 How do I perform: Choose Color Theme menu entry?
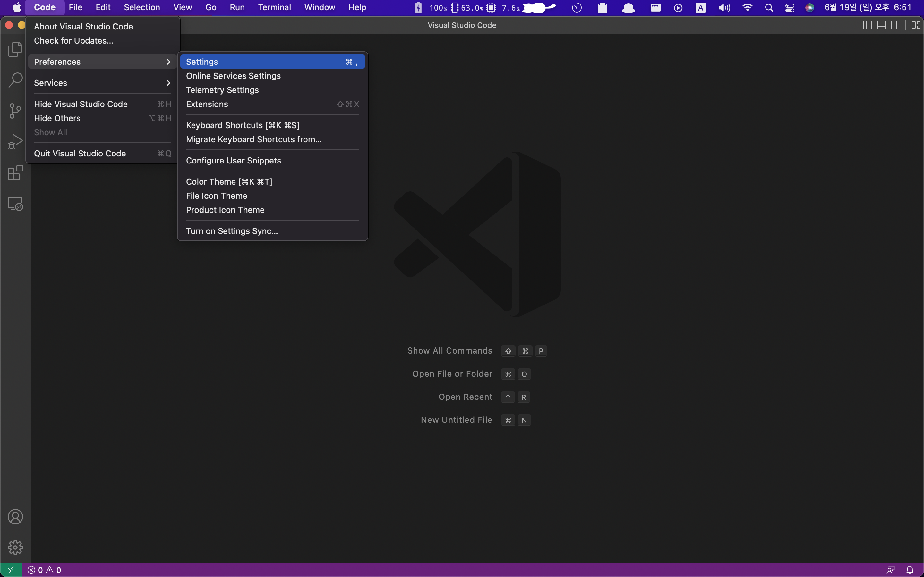(x=229, y=182)
